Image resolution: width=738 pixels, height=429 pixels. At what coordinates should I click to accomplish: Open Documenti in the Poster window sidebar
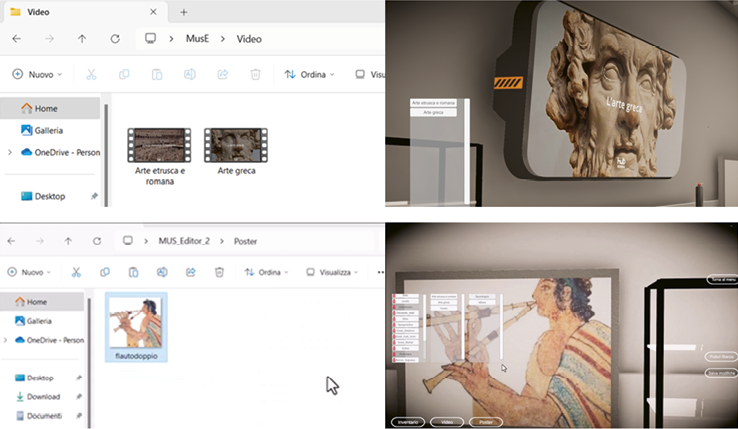click(41, 416)
